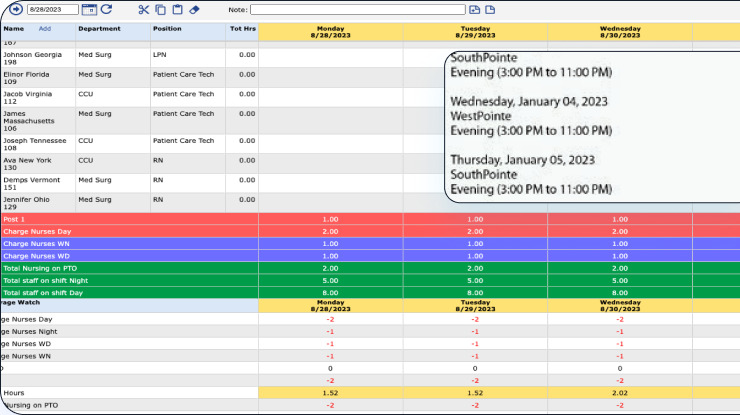Select employee James Massachusetts 106

29,121
